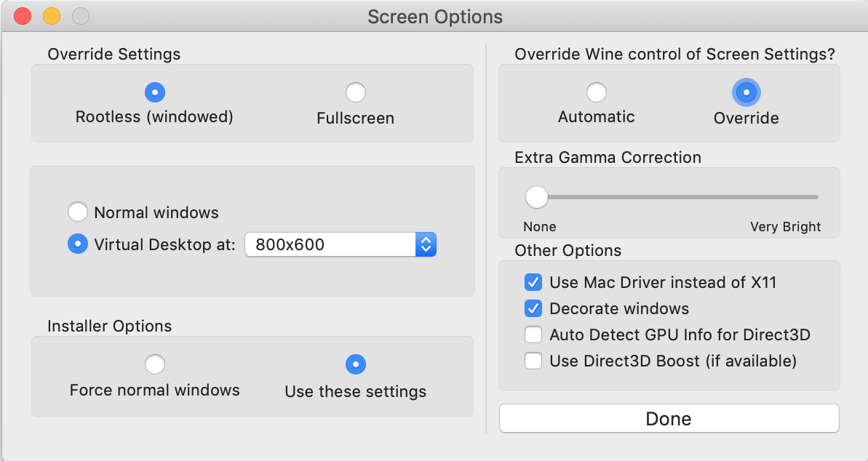Uncheck Use Mac Driver instead of X11
868x461 pixels.
533,282
